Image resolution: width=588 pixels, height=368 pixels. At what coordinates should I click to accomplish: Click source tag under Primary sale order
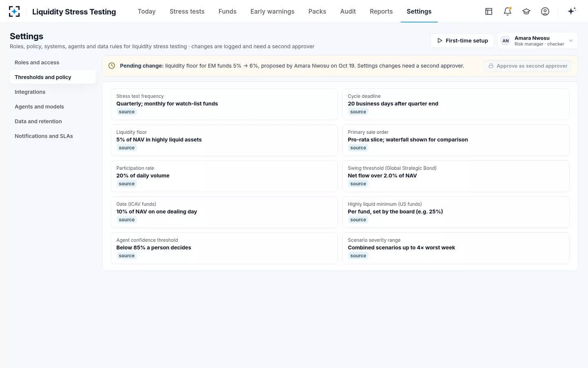click(358, 148)
